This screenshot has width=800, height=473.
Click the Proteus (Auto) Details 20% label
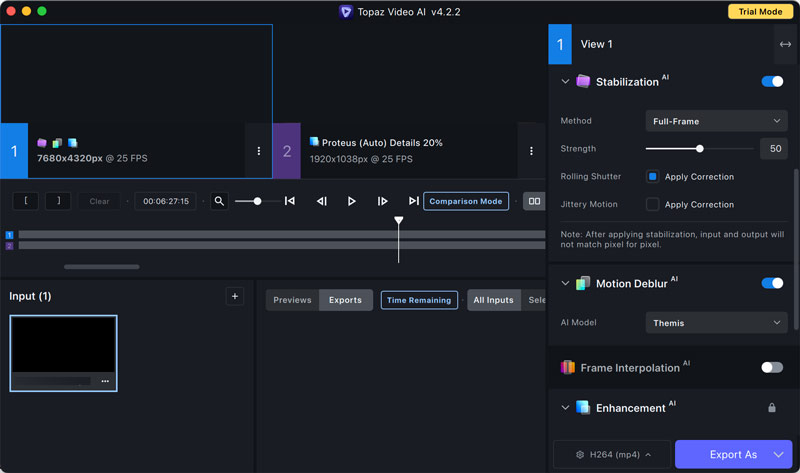click(382, 143)
